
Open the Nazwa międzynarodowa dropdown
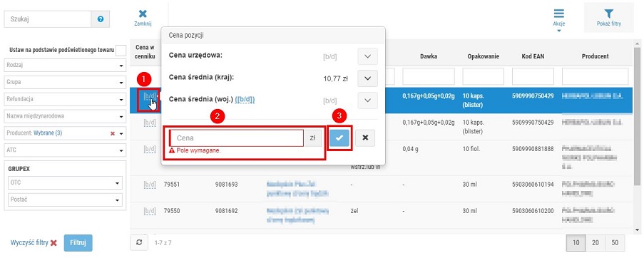[x=65, y=116]
